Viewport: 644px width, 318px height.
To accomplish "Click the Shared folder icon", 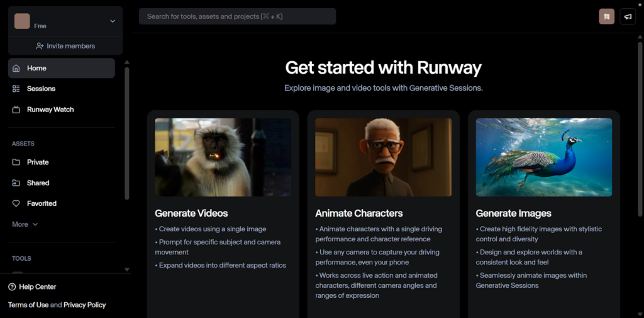I will (x=16, y=183).
